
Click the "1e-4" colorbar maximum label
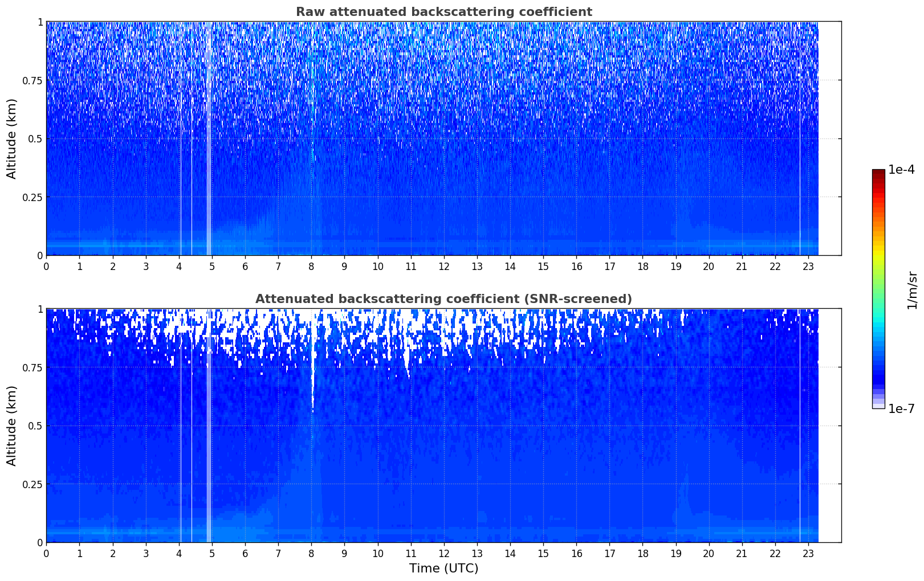[x=901, y=170]
